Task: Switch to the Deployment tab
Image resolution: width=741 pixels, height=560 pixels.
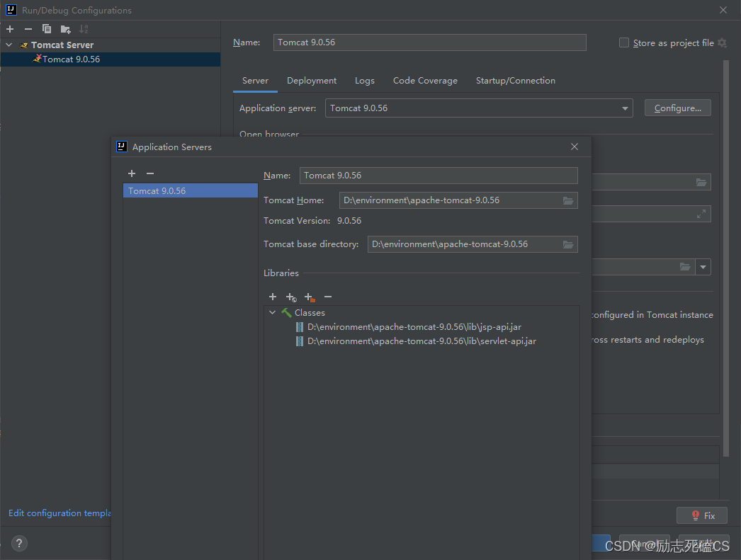Action: pos(312,81)
